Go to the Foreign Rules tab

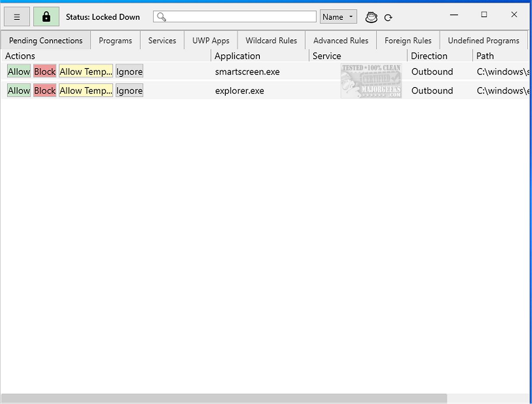[408, 40]
